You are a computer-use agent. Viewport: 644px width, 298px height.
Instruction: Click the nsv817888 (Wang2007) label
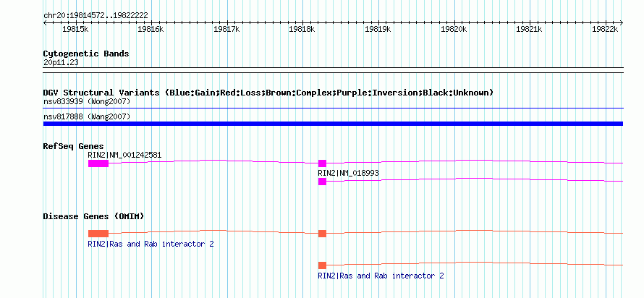pyautogui.click(x=87, y=117)
